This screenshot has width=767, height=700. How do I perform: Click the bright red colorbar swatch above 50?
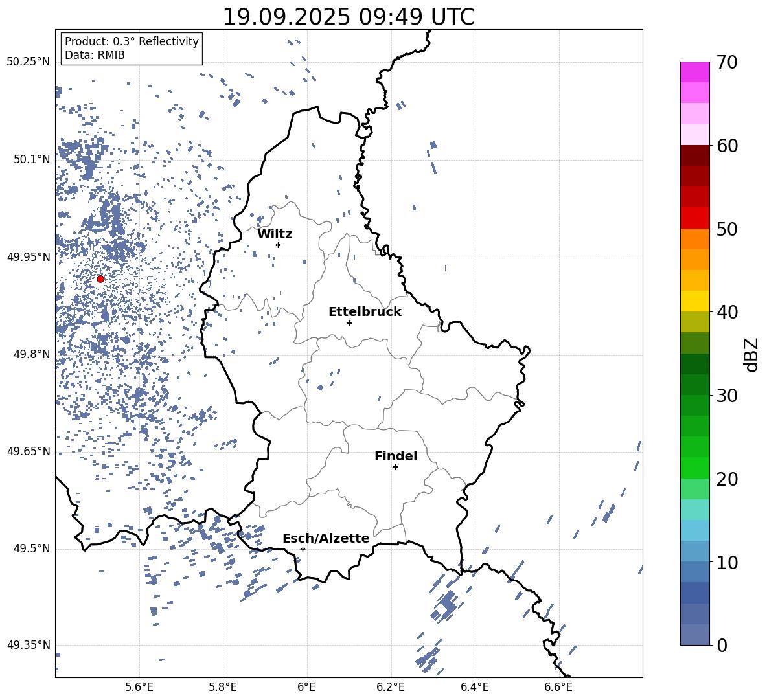694,218
